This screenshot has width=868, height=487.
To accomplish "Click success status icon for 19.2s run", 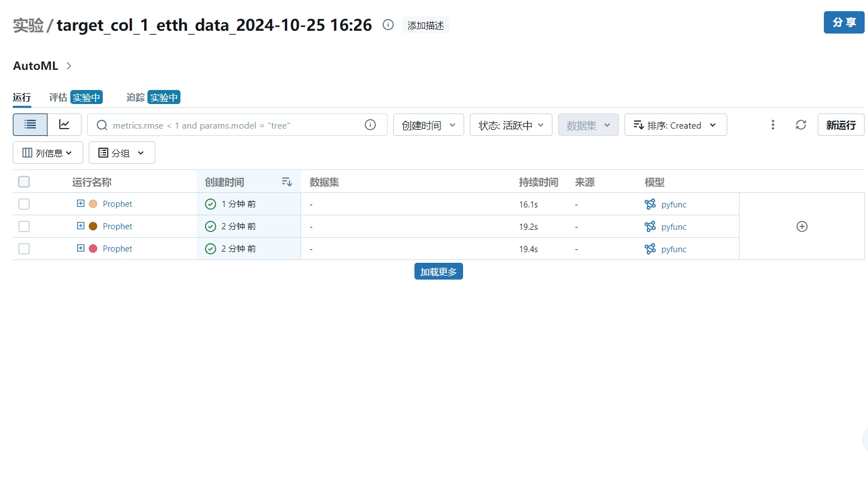I will [x=211, y=226].
